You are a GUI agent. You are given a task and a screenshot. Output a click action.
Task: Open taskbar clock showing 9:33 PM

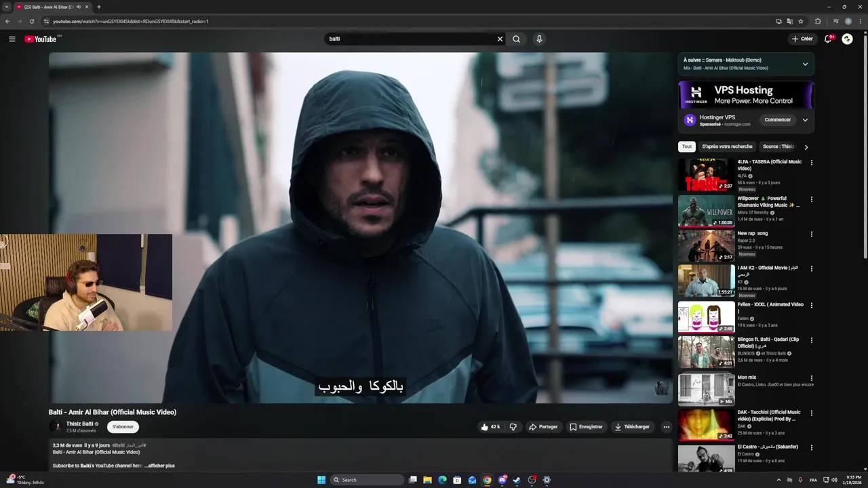coord(853,480)
